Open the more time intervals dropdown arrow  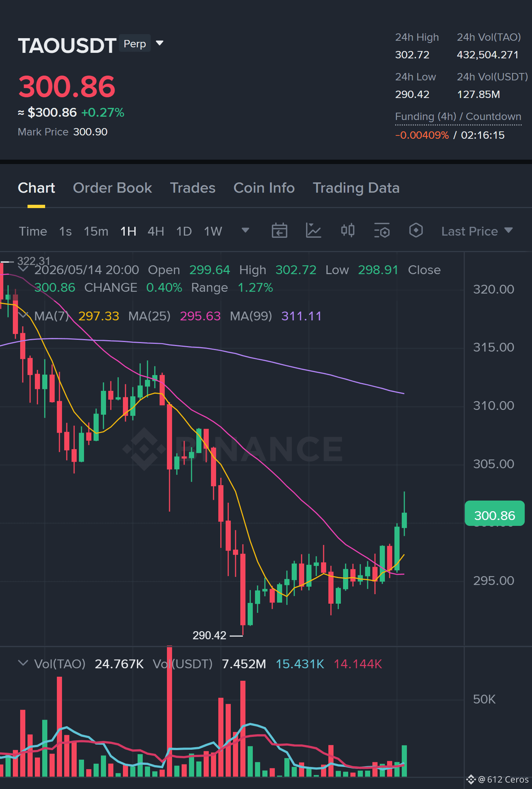(245, 230)
